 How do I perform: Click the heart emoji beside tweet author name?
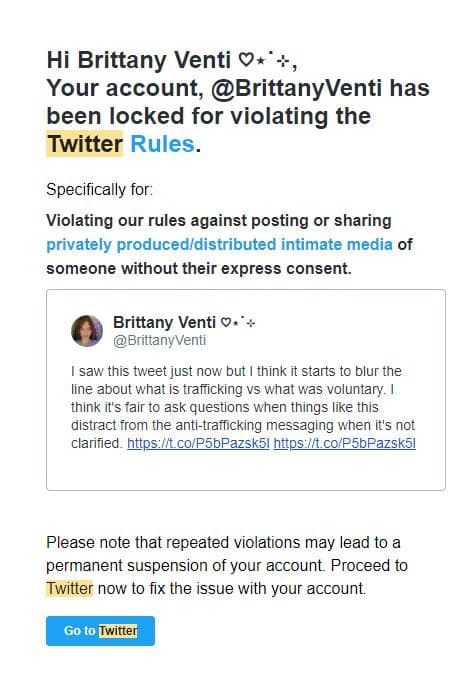(225, 322)
